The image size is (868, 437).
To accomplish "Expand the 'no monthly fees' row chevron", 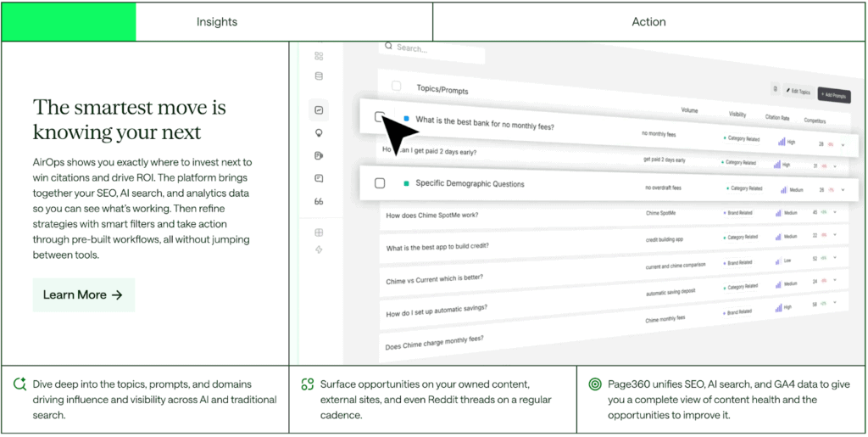I will (x=843, y=145).
